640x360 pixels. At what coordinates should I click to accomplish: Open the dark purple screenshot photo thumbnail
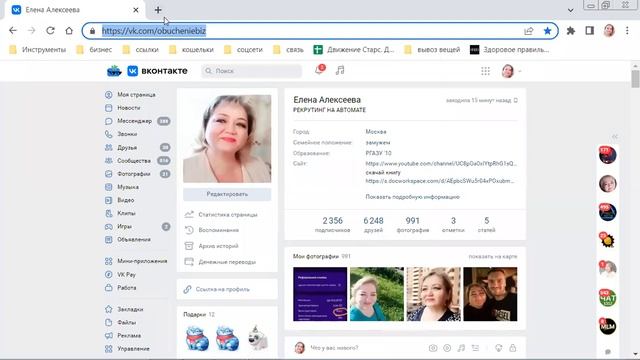(320, 294)
